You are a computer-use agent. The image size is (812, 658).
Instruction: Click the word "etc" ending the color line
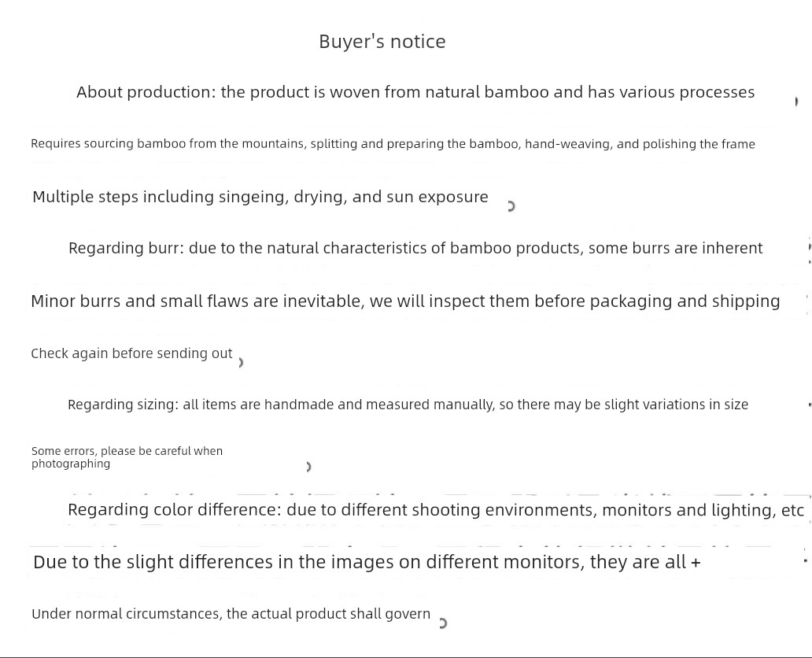click(792, 511)
